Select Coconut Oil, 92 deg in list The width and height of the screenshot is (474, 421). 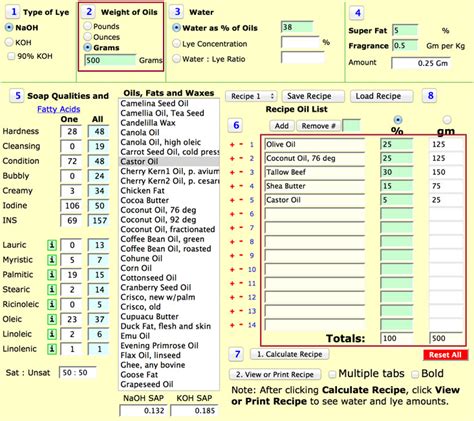click(169, 220)
